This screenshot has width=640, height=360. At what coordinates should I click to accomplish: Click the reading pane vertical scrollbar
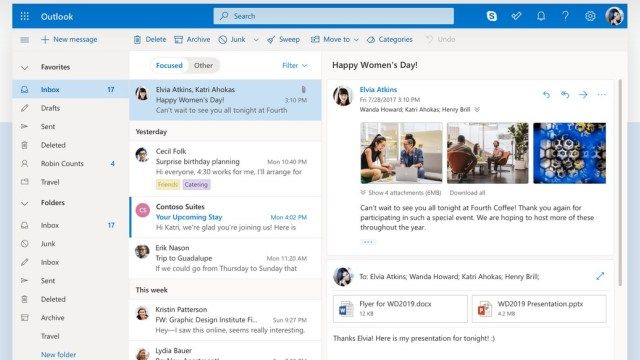point(620,182)
